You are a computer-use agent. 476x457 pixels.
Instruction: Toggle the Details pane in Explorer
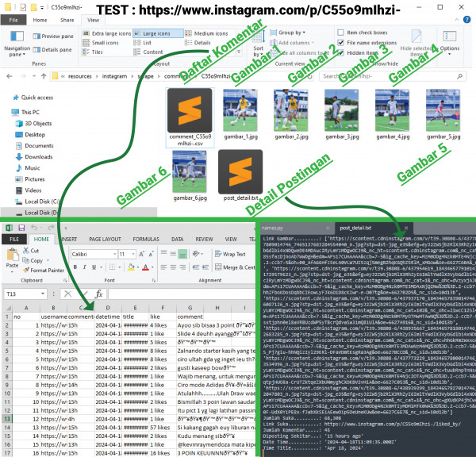pos(52,49)
